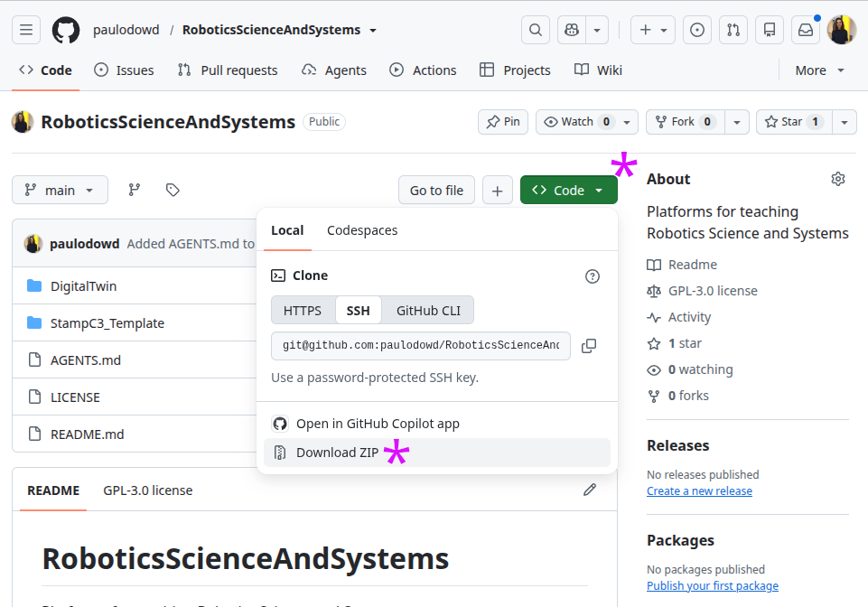Open the main branch selector dropdown

click(x=60, y=190)
